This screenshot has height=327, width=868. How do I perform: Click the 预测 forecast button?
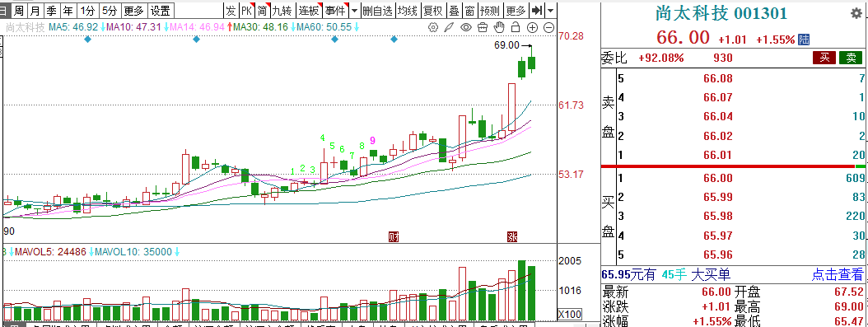coord(490,10)
